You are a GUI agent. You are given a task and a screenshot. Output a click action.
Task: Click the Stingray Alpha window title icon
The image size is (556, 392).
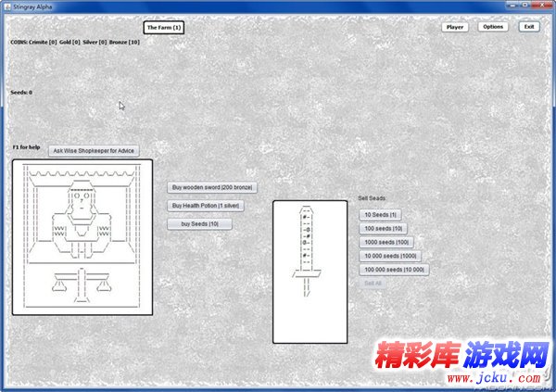tap(6, 6)
